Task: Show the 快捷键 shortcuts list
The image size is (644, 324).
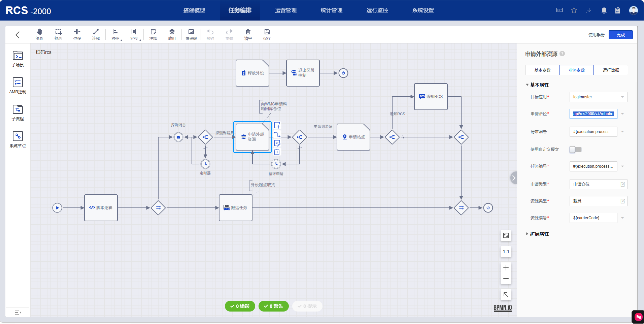Action: [x=191, y=34]
